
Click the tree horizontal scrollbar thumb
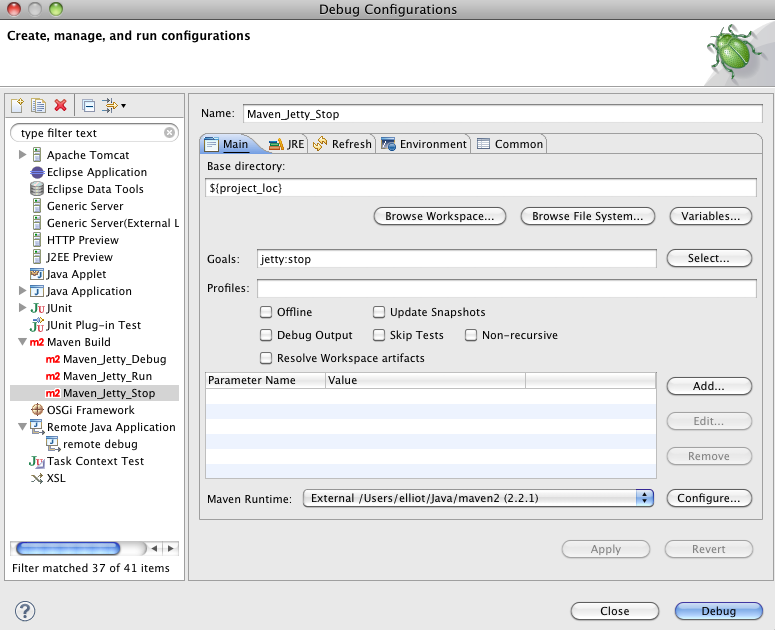coord(68,548)
